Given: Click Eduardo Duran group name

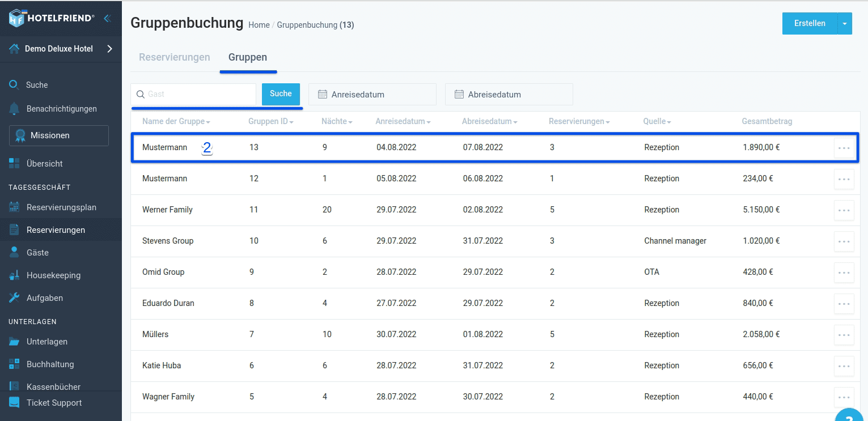Looking at the screenshot, I should (x=168, y=303).
